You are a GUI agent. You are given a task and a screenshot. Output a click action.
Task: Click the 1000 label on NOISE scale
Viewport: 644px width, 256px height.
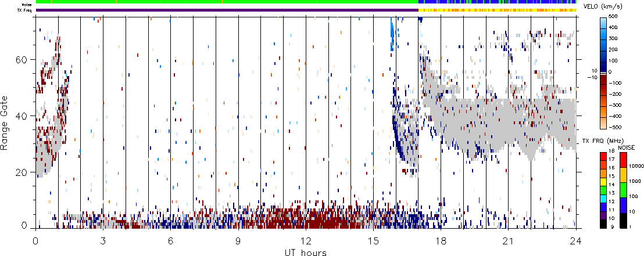634,181
